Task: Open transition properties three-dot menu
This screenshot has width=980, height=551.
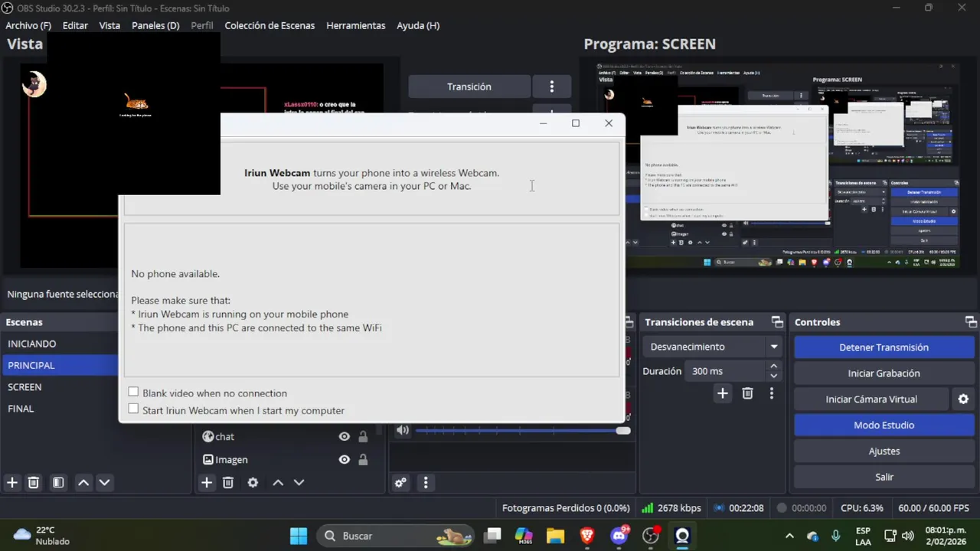Action: [772, 393]
